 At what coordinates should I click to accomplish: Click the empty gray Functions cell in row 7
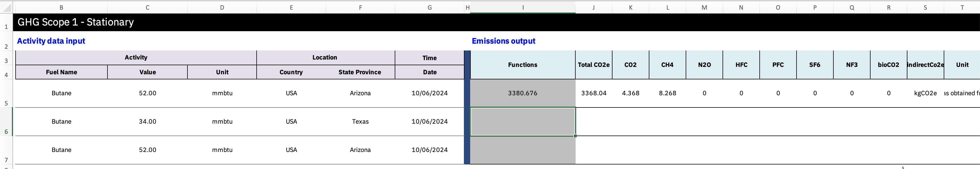pos(523,150)
